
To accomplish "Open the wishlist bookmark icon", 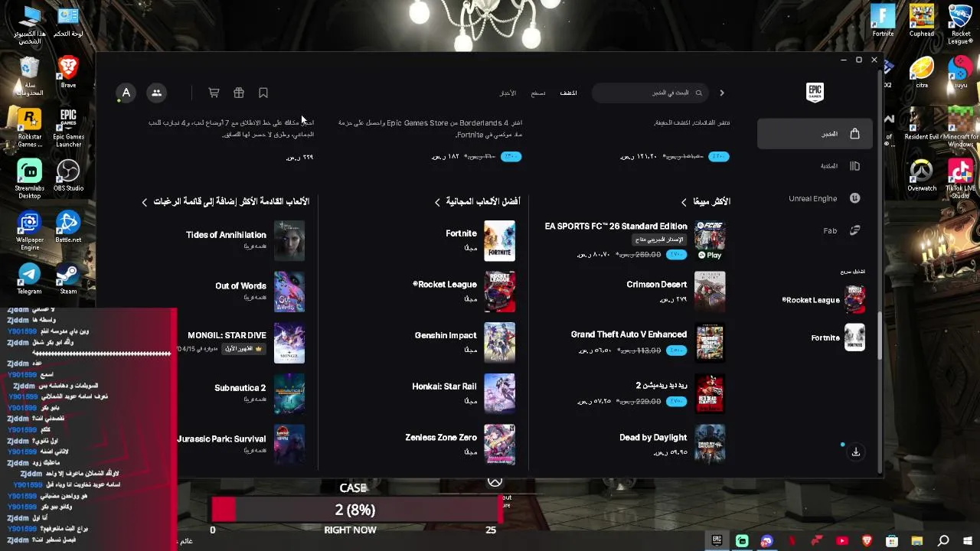I will [263, 93].
